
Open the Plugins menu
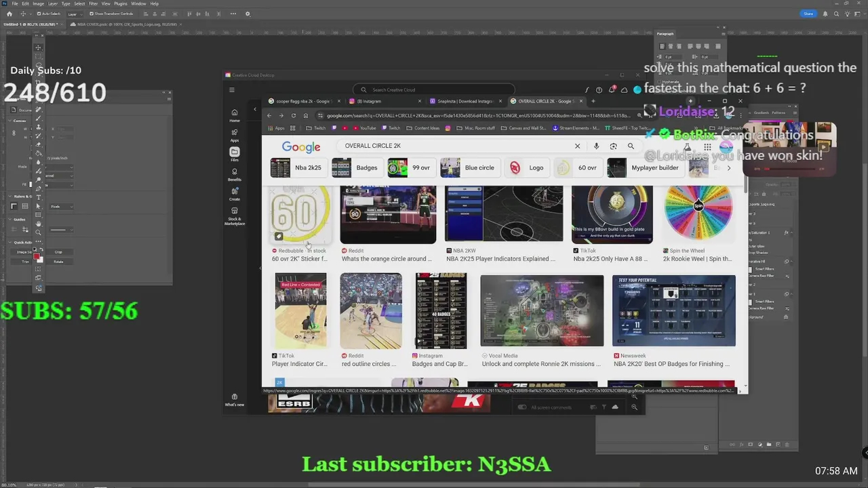click(x=121, y=3)
